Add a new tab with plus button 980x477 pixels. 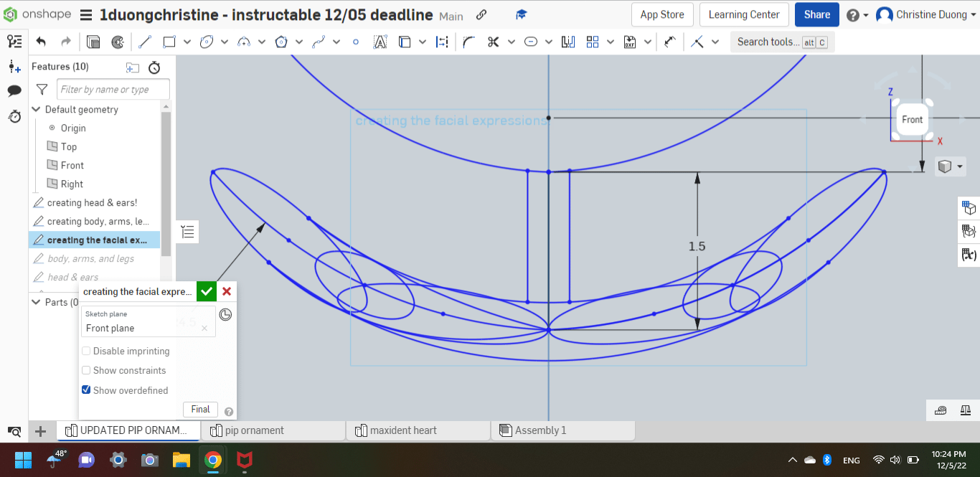coord(41,431)
